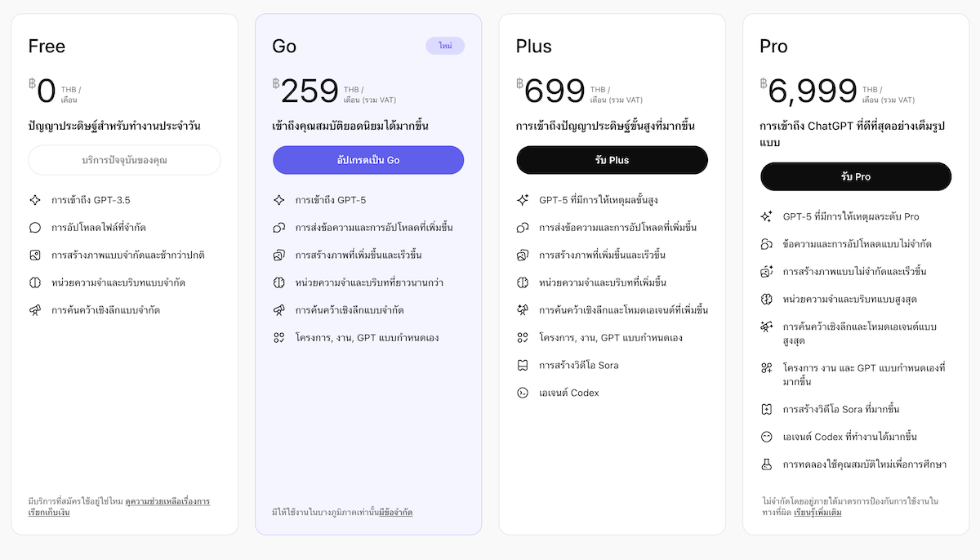This screenshot has height=560, width=980.
Task: Click the memory brain icon in Go plan
Action: pos(279,282)
